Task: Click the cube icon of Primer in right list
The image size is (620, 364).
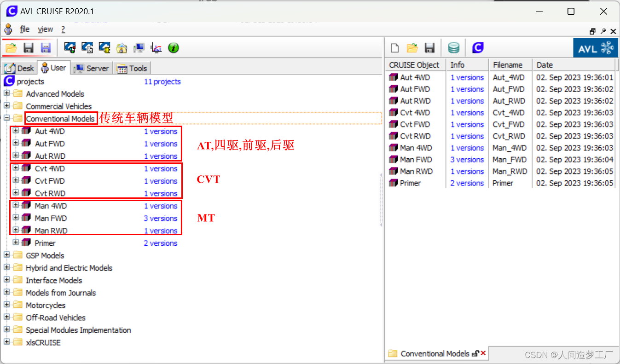Action: coord(394,183)
